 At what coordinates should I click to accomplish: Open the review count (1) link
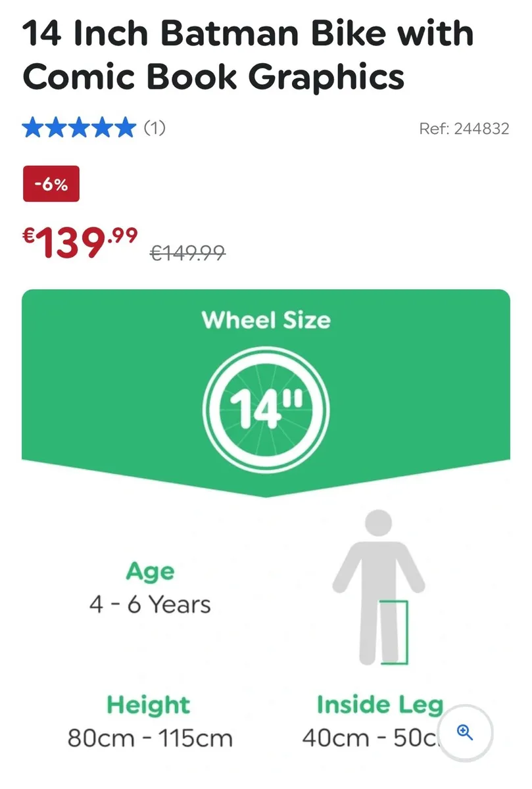click(155, 128)
